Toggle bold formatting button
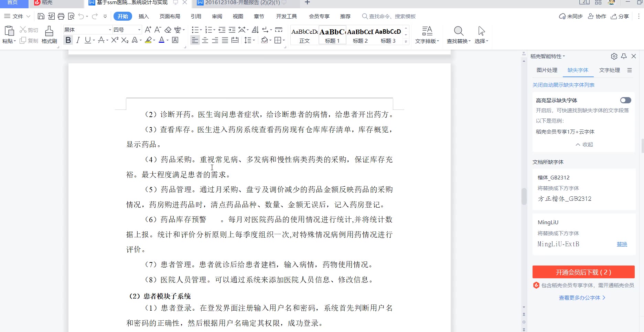Viewport: 644px width, 332px height. [x=68, y=40]
